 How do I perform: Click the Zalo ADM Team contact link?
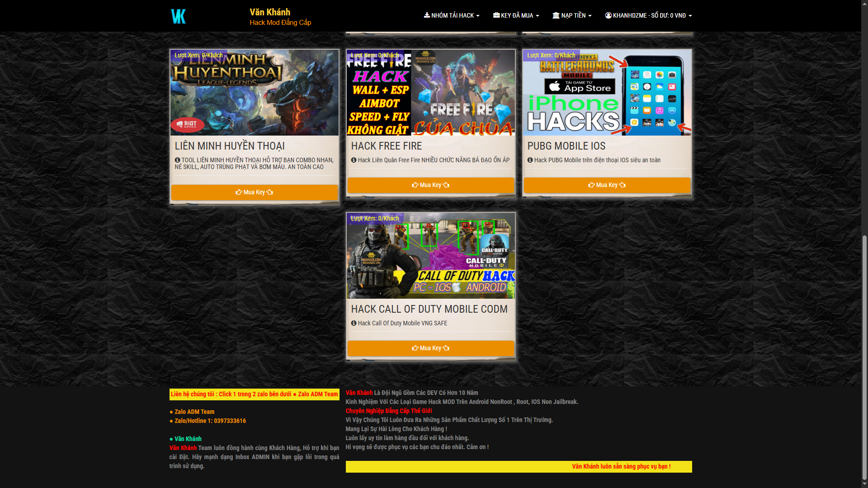[194, 412]
